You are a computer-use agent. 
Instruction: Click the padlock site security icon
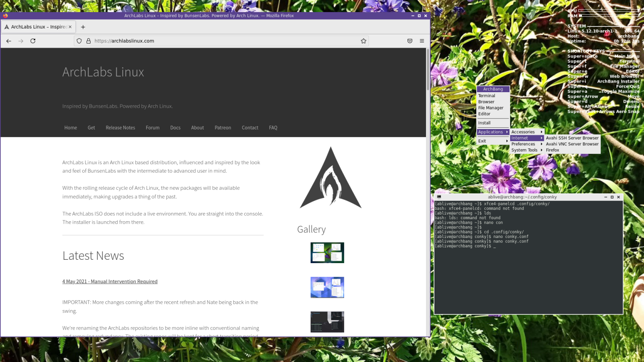point(88,41)
